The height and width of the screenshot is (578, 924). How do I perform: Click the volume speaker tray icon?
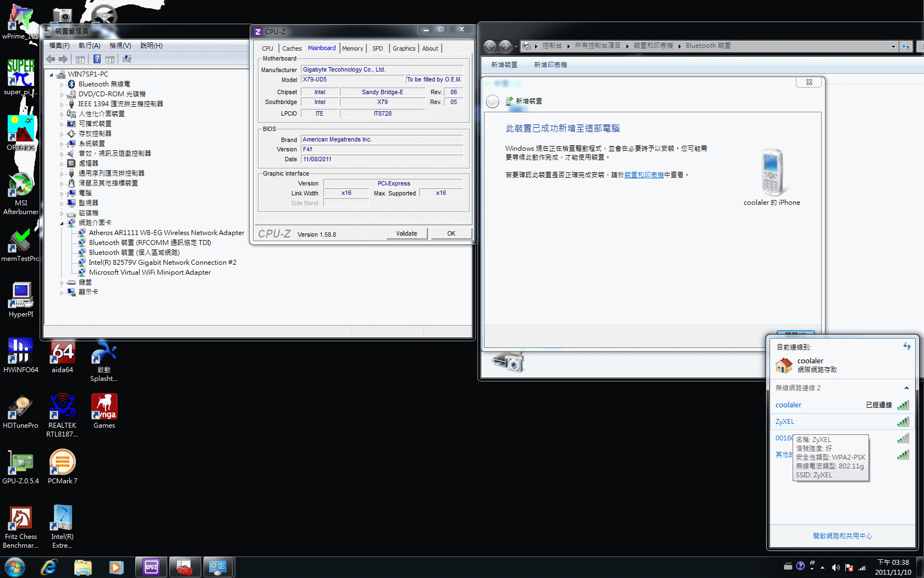coord(835,567)
